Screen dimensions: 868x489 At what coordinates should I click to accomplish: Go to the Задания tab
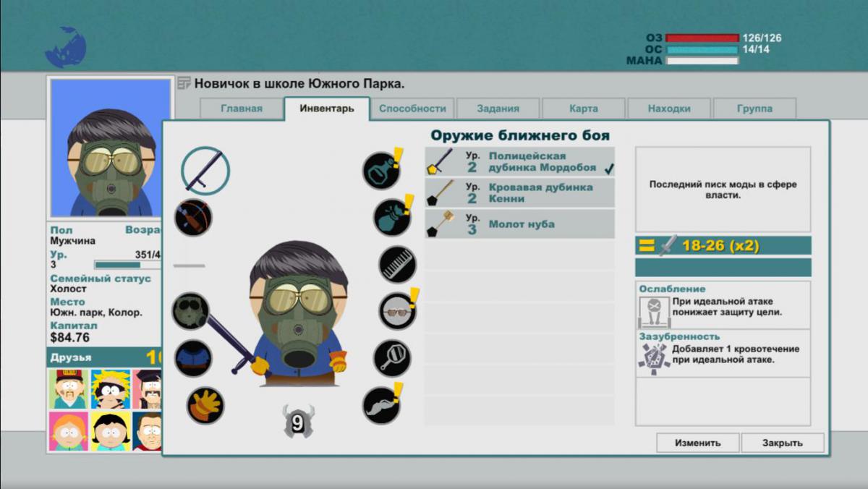[498, 109]
